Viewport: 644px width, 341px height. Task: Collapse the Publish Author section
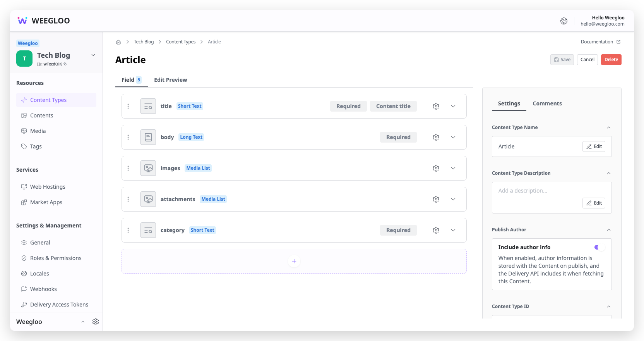pos(609,230)
